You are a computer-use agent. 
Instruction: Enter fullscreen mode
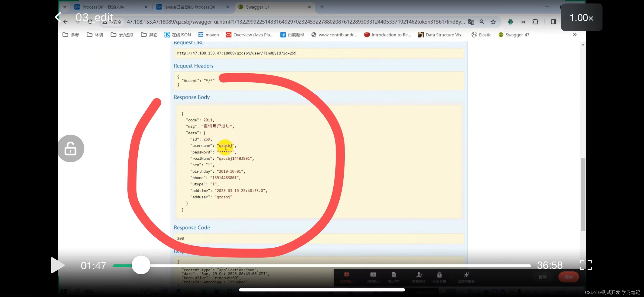pos(585,265)
